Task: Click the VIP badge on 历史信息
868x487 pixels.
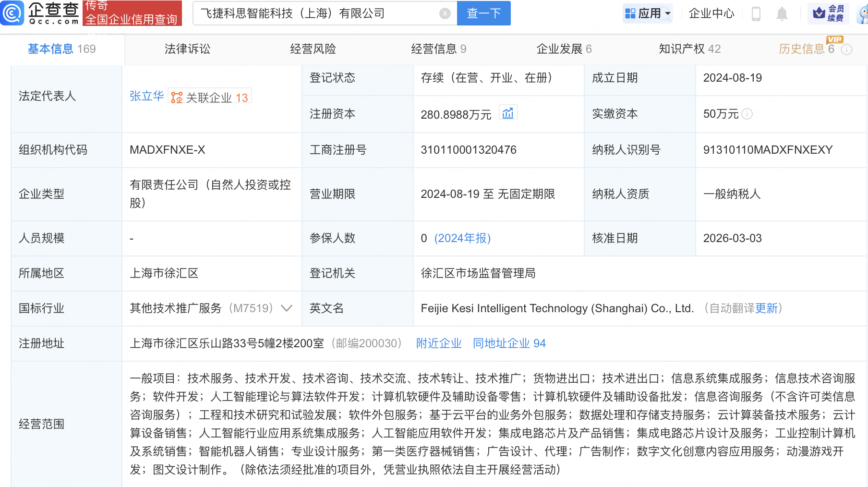Action: coord(835,40)
